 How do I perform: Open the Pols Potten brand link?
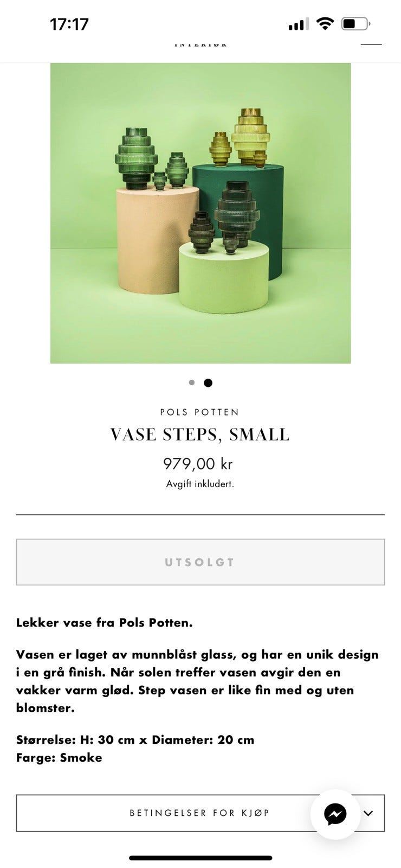tap(200, 412)
